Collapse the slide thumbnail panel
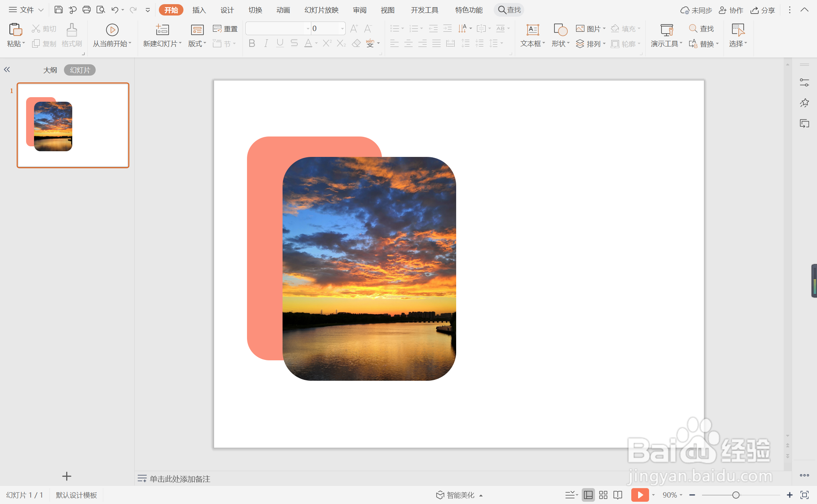 pyautogui.click(x=7, y=70)
